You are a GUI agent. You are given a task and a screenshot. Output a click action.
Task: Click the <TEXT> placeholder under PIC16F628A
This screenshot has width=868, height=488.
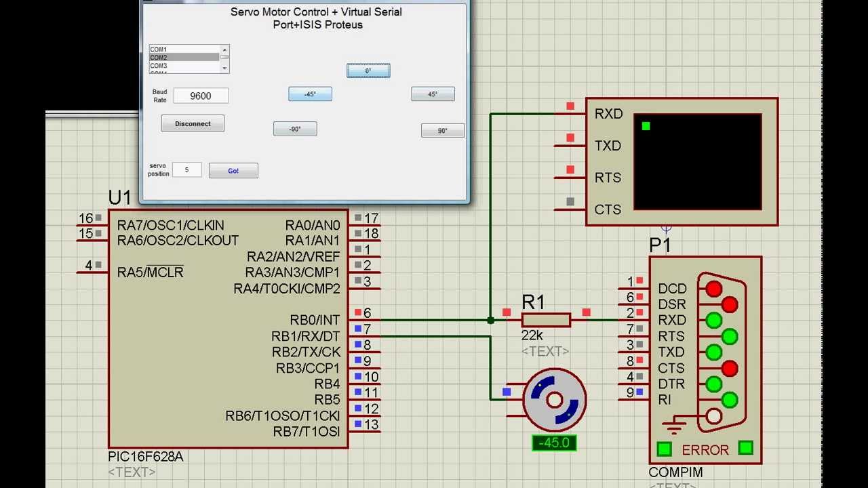tap(132, 472)
